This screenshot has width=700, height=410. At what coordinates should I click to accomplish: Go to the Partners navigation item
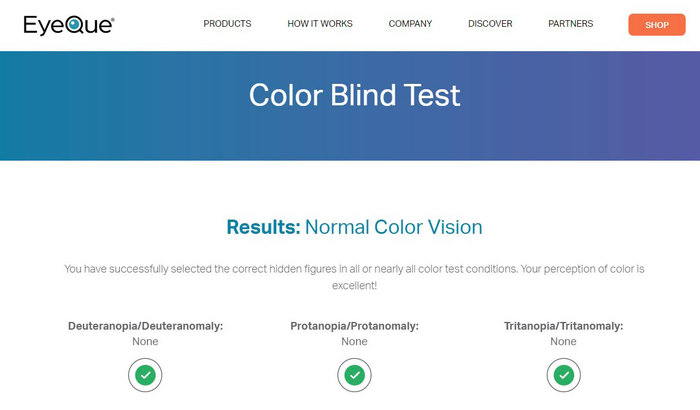click(570, 24)
